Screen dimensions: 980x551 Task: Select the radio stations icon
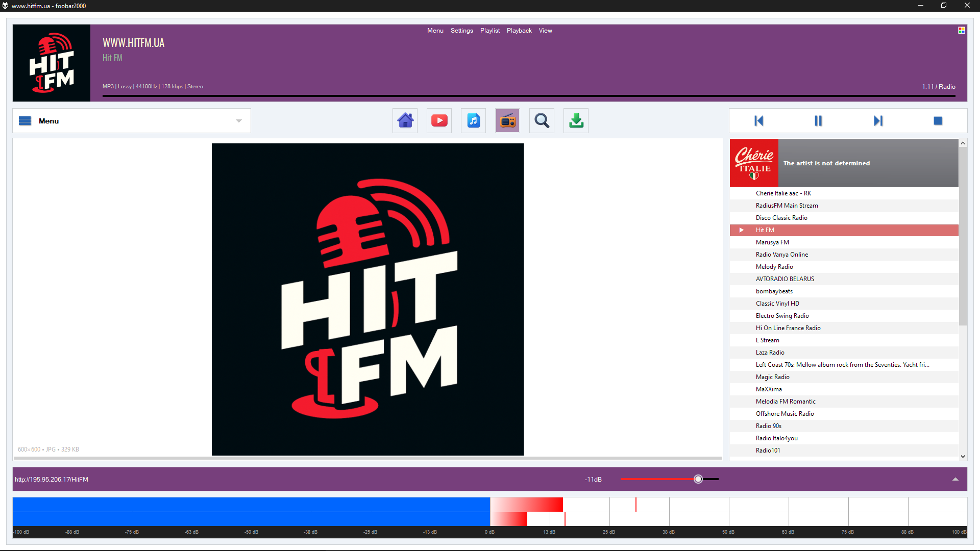(507, 121)
